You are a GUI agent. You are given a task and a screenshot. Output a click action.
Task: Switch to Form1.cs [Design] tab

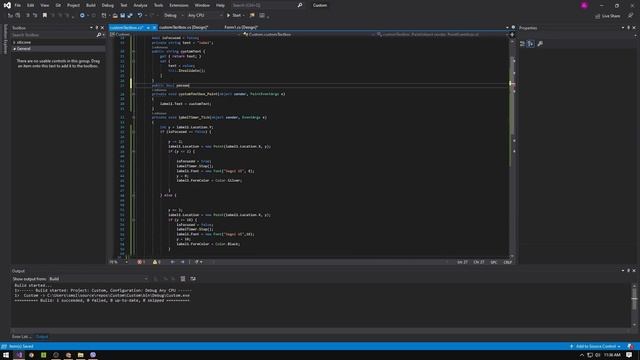241,27
